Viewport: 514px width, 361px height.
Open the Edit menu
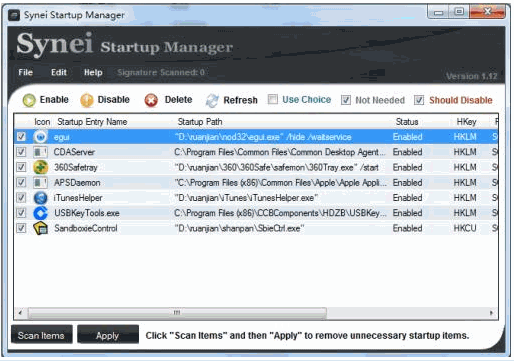click(x=59, y=72)
